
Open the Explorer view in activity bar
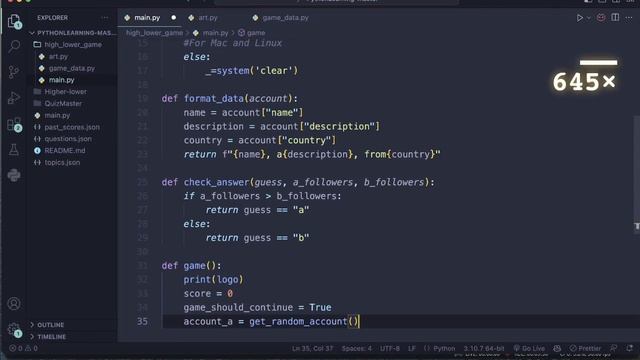14,21
